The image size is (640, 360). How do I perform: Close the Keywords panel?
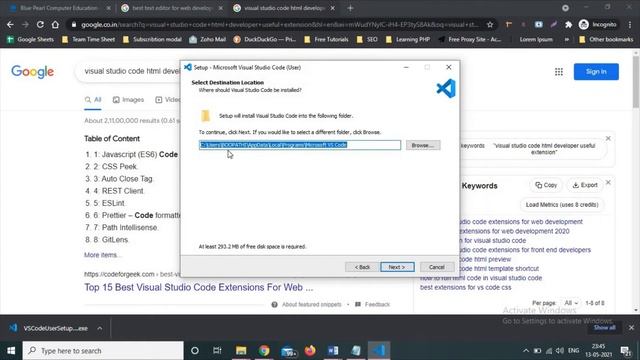pos(608,183)
